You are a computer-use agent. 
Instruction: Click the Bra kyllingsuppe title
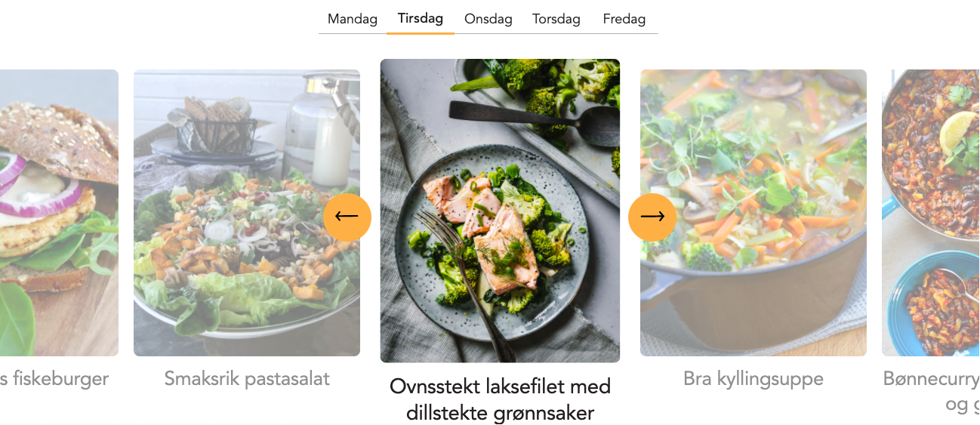coord(753,378)
